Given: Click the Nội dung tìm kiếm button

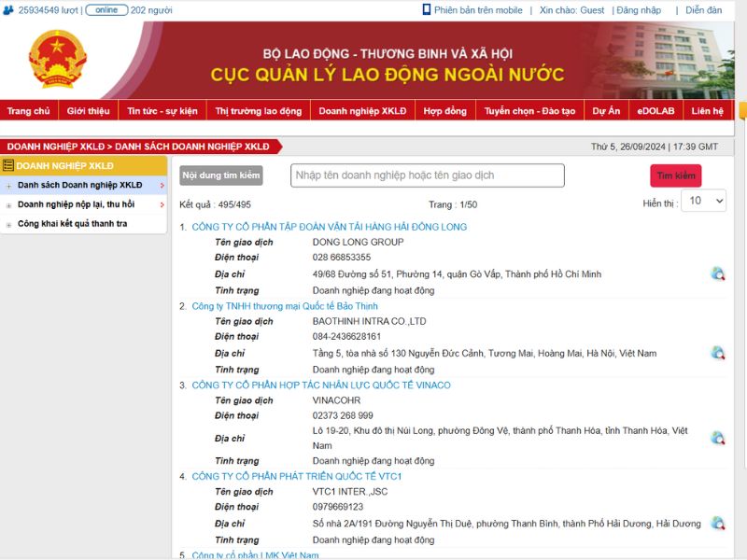Looking at the screenshot, I should point(221,175).
